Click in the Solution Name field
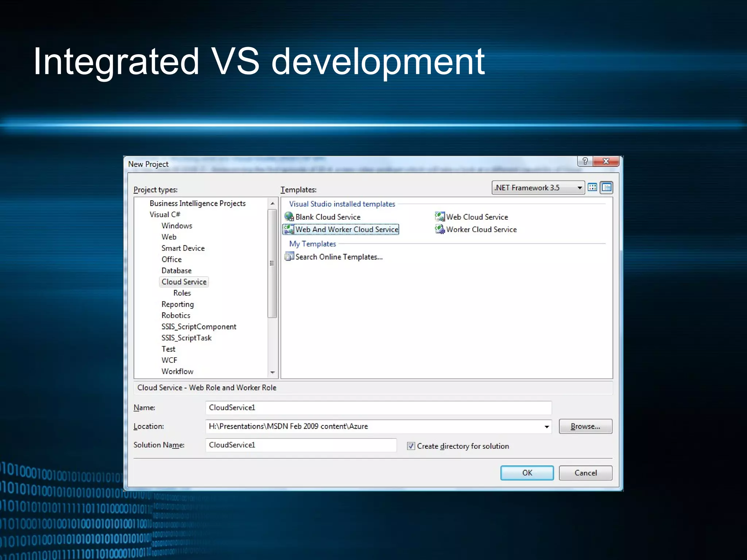 301,445
